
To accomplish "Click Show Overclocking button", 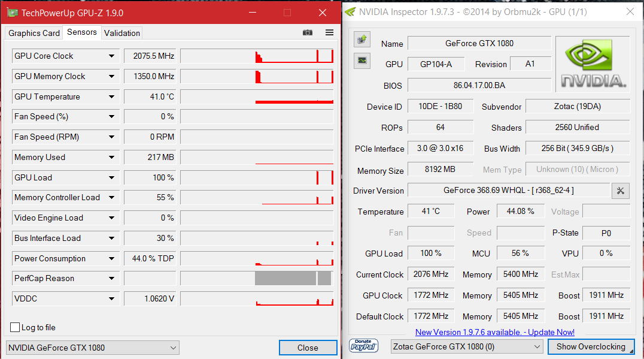I will pos(591,346).
